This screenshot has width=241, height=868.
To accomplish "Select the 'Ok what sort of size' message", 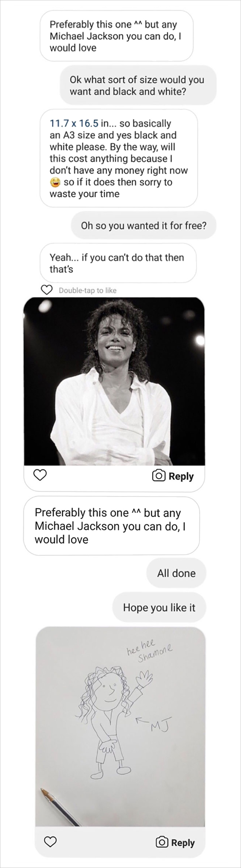I will (138, 85).
